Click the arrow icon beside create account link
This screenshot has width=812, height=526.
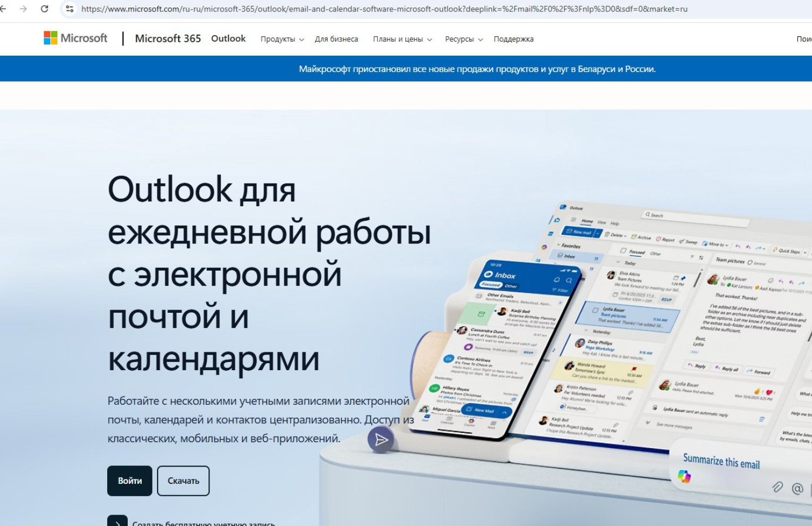pyautogui.click(x=117, y=521)
